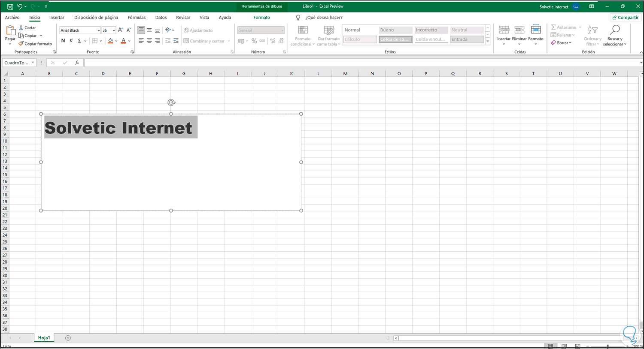Toggle middle vertical alignment
Image resolution: width=644 pixels, height=349 pixels.
(149, 30)
